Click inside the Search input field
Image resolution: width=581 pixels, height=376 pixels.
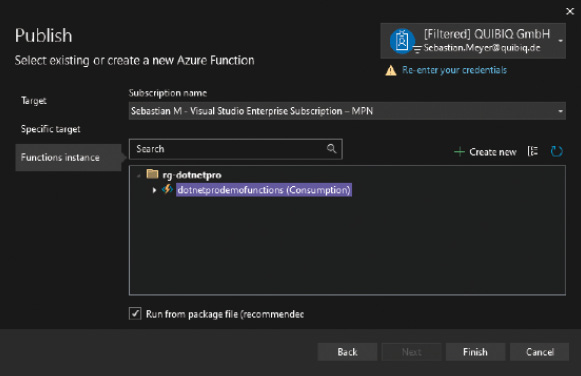pyautogui.click(x=236, y=149)
